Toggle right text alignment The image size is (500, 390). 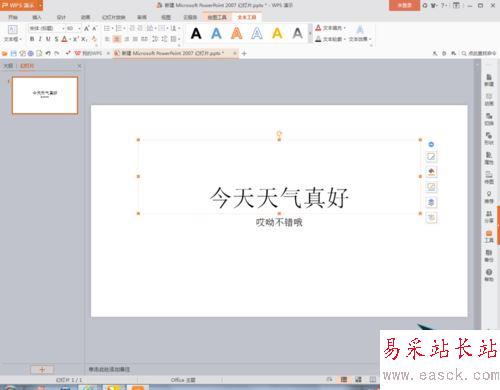tap(126, 39)
